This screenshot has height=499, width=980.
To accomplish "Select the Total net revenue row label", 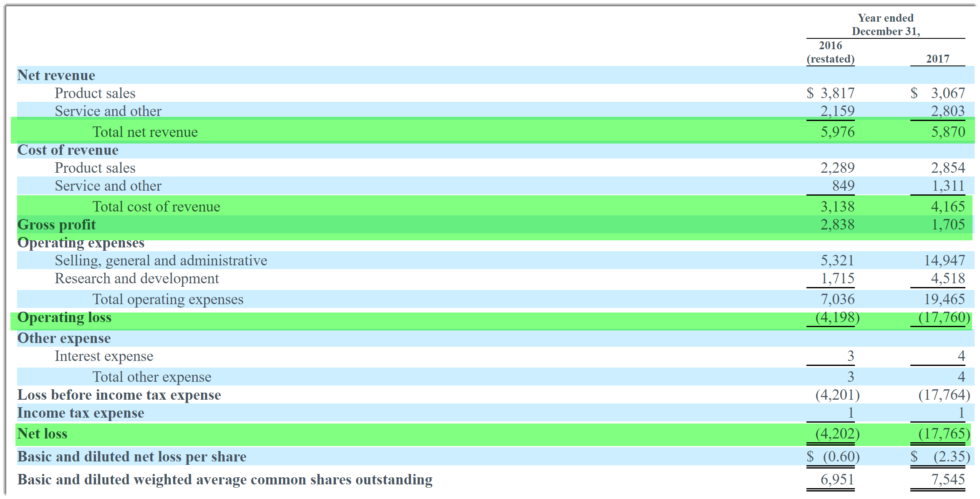I will point(145,132).
